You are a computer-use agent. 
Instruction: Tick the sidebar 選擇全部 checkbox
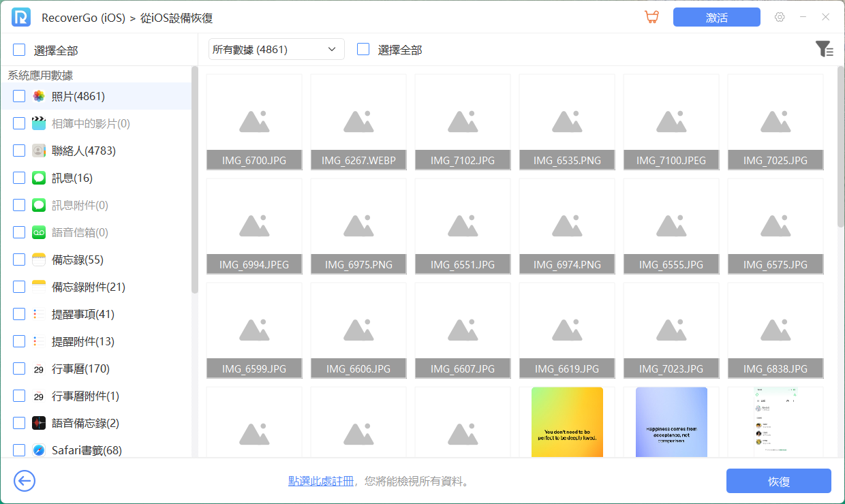(x=19, y=50)
